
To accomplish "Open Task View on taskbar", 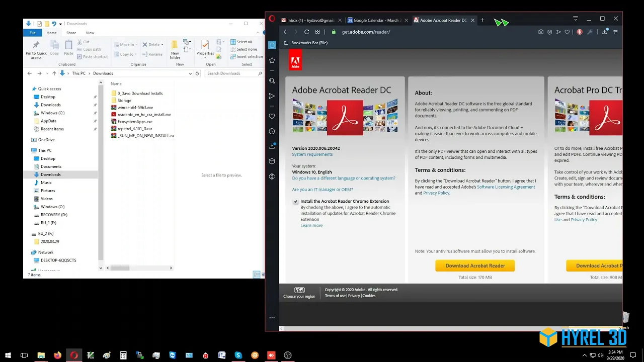I will [24, 355].
